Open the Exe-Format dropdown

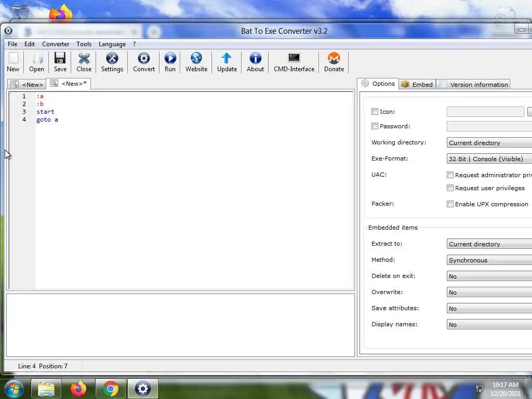point(489,158)
